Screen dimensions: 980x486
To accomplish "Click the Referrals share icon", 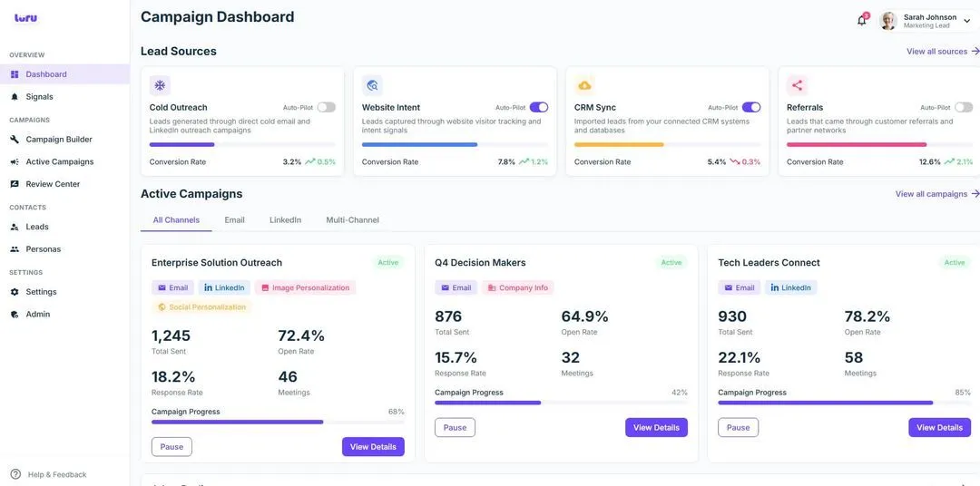I will pyautogui.click(x=797, y=85).
